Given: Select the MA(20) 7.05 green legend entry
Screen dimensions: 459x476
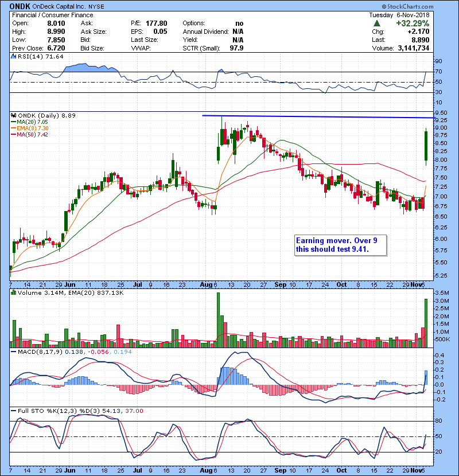Looking at the screenshot, I should pos(29,122).
